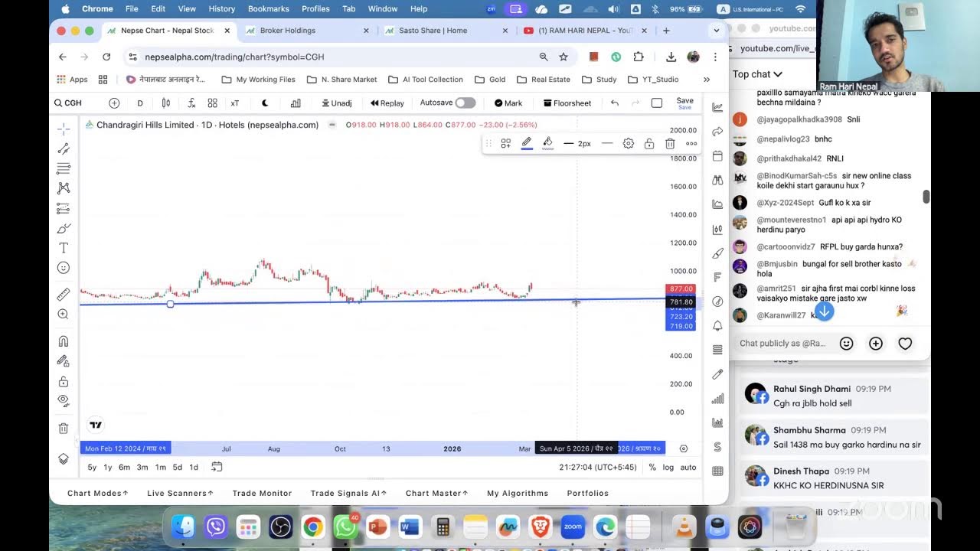Screen dimensions: 980x551
Task: Open the drawing settings gear
Action: click(629, 143)
